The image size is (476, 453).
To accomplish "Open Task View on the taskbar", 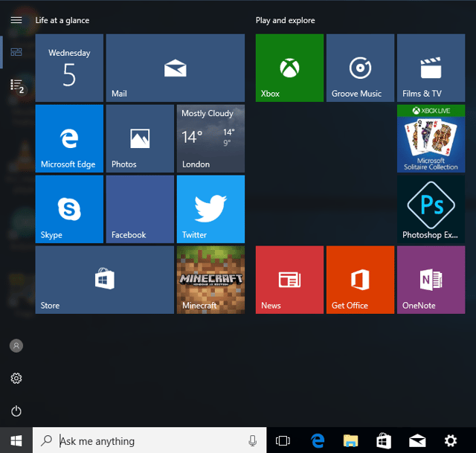I will (x=283, y=440).
